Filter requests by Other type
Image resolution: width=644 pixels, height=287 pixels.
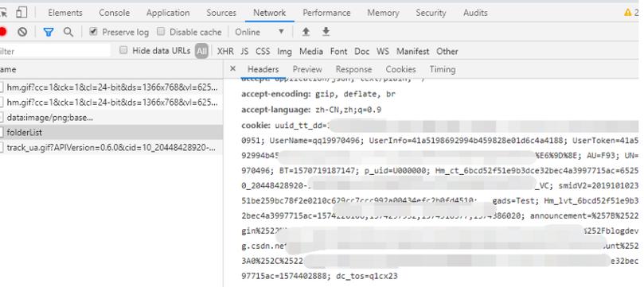click(447, 51)
